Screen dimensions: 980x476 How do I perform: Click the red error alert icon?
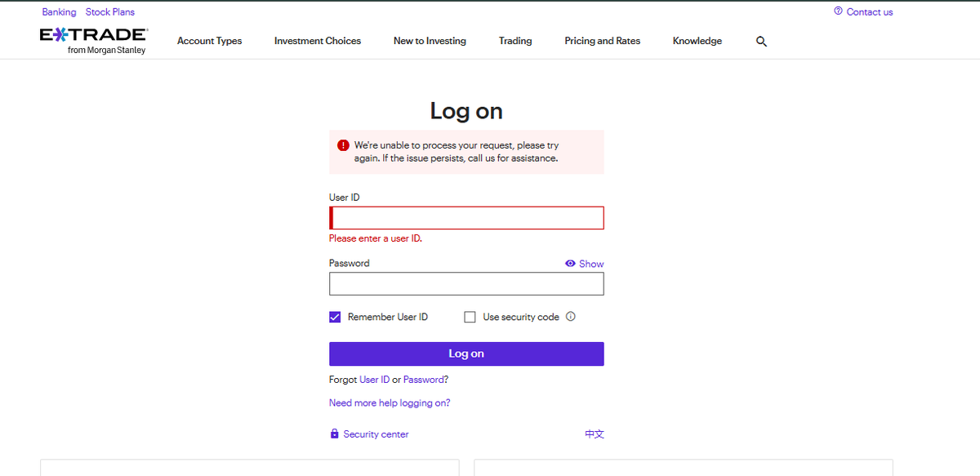[343, 145]
